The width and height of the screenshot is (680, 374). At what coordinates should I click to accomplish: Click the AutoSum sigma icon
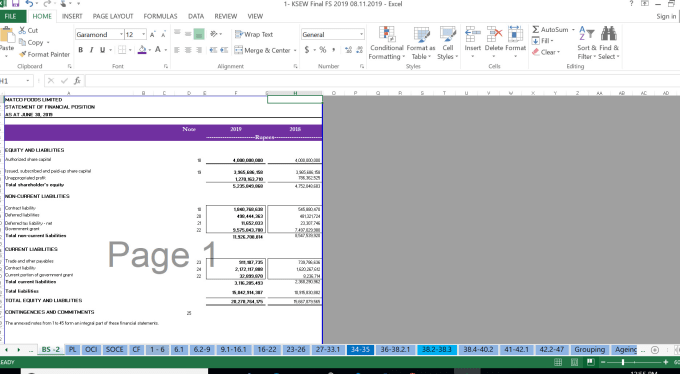coord(536,30)
